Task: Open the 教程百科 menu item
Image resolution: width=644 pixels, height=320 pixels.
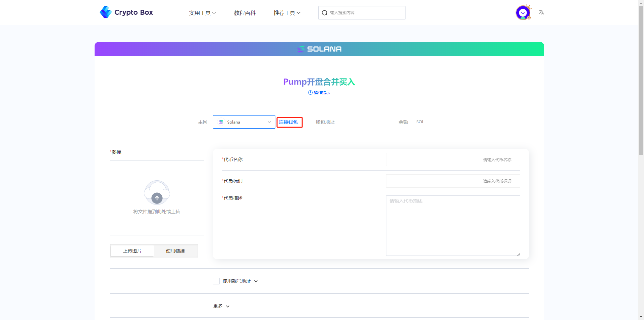Action: pos(245,13)
